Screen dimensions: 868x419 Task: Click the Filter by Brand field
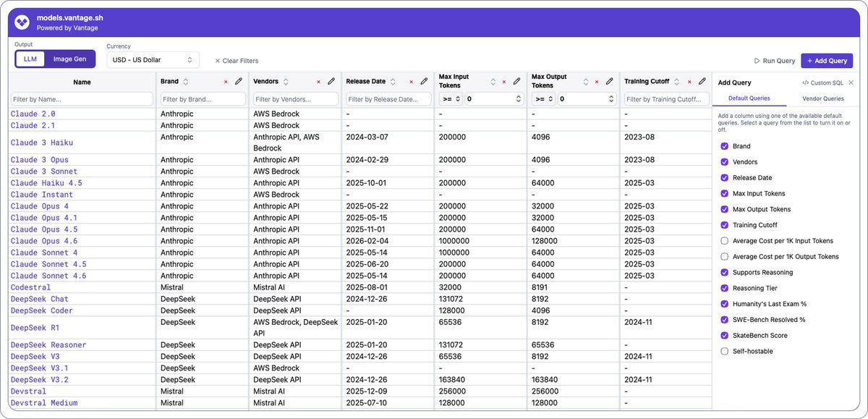click(203, 98)
